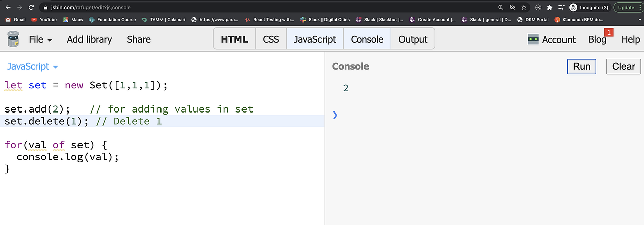Click code line 'set.add(2);'

(37, 109)
